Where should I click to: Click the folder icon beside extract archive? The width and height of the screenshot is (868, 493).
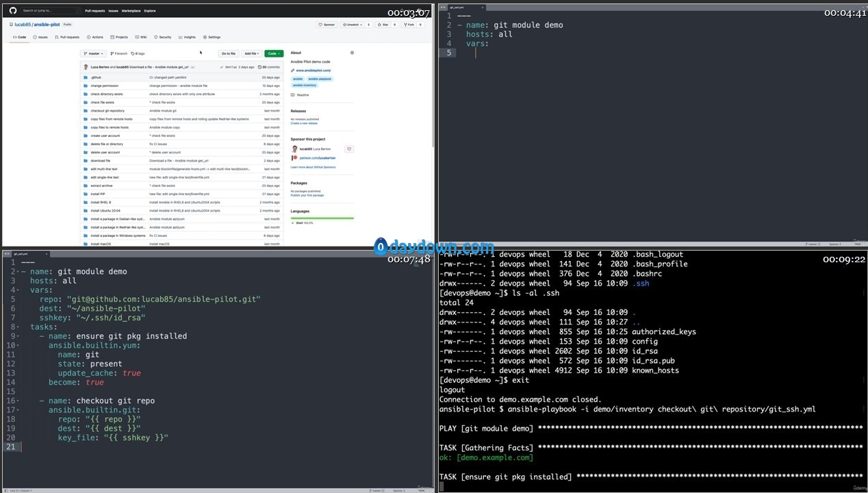[86, 186]
